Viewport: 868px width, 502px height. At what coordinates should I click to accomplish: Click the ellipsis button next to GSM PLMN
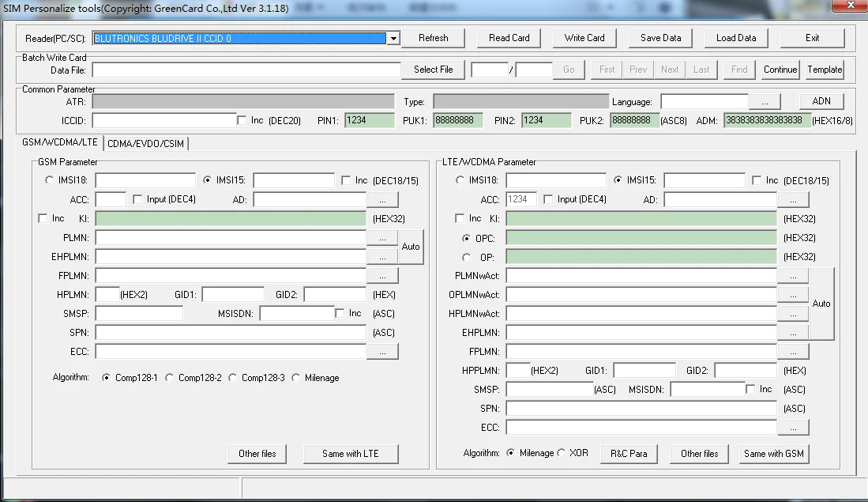(x=382, y=237)
